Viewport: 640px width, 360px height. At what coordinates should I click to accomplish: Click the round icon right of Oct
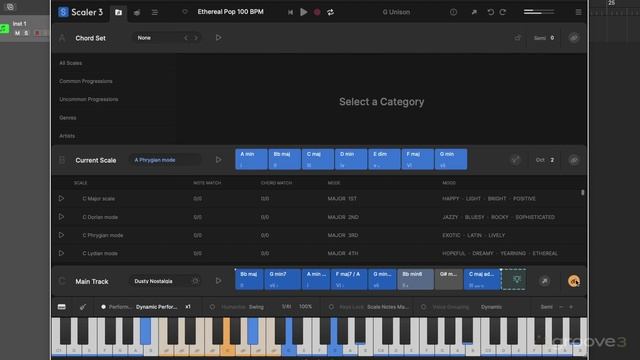574,160
